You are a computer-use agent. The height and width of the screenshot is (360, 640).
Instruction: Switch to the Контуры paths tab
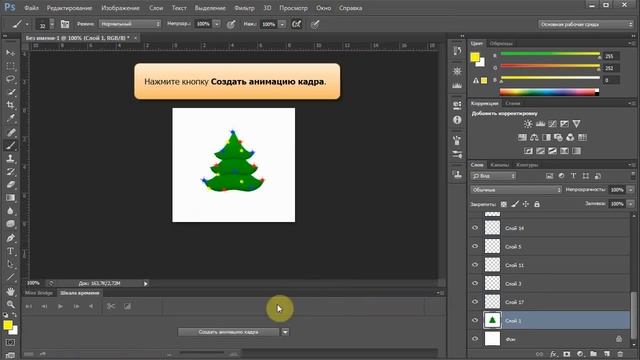pos(527,165)
